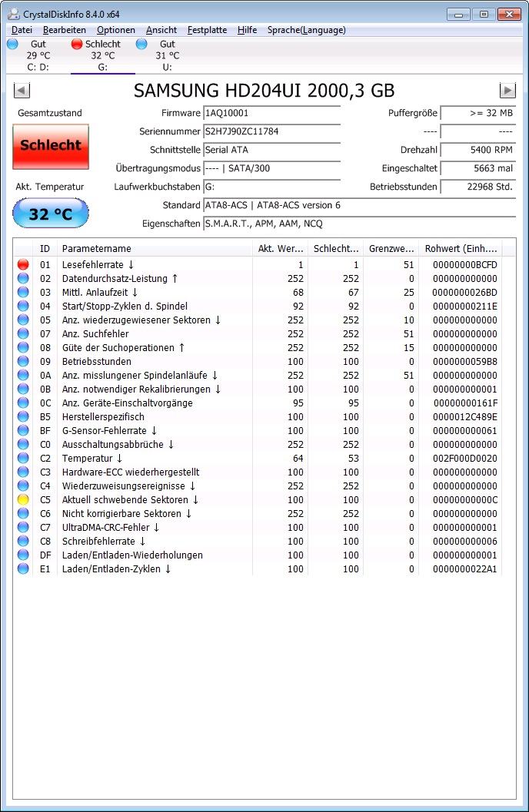Click the Firmware field 1AQ10001
Viewport: 529px width, 812px height.
[x=272, y=113]
